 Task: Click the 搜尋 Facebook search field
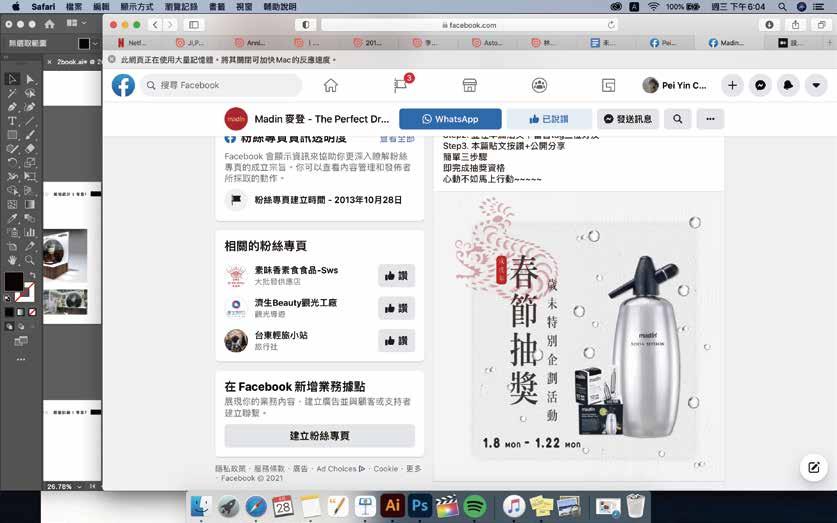(x=221, y=85)
